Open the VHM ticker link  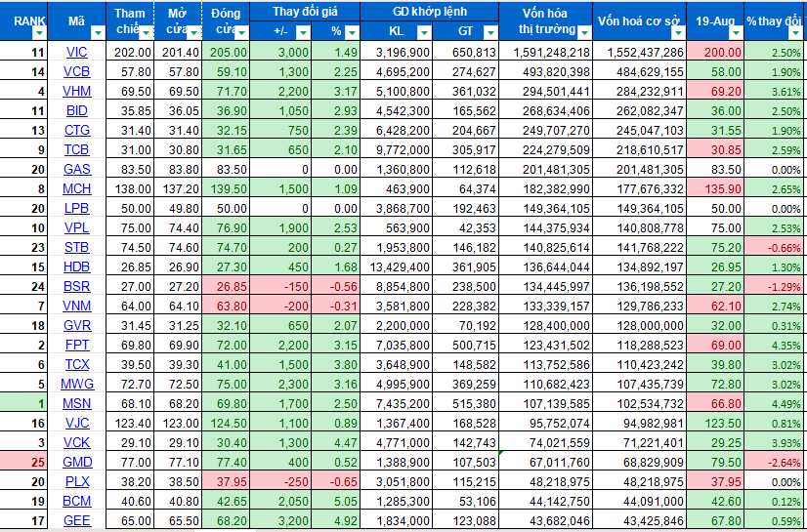tap(76, 92)
